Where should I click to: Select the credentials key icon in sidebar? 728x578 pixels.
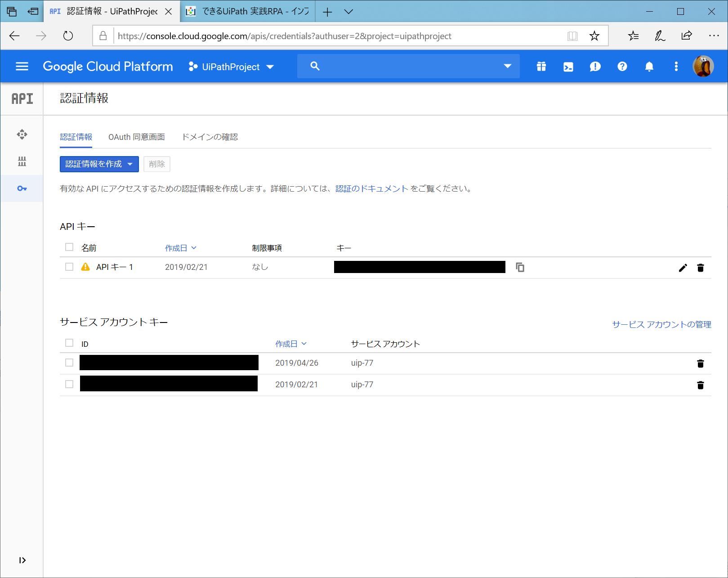point(22,188)
